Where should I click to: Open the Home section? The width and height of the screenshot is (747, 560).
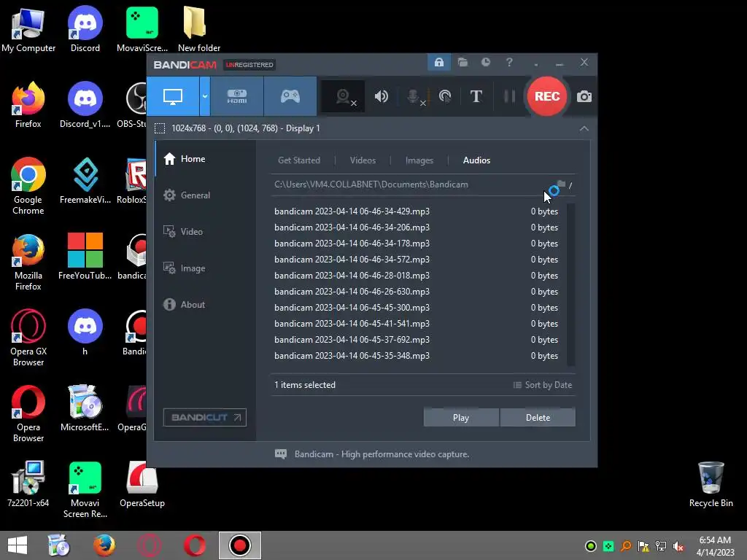coord(205,159)
